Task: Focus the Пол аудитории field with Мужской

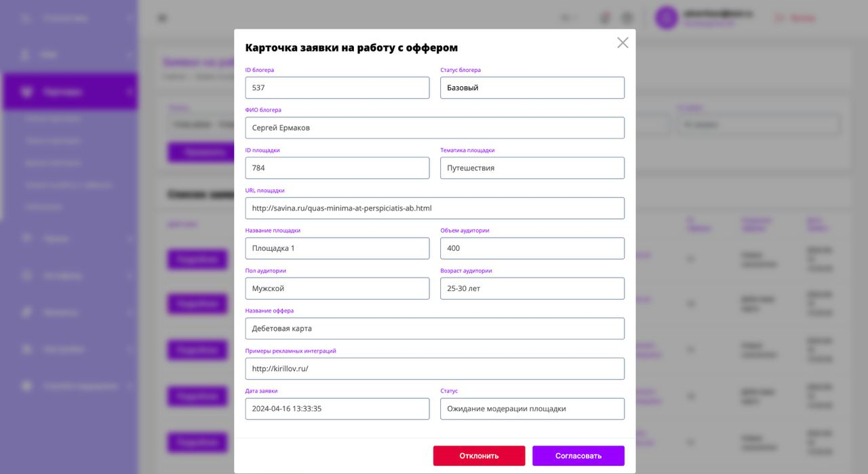Action: 337,288
